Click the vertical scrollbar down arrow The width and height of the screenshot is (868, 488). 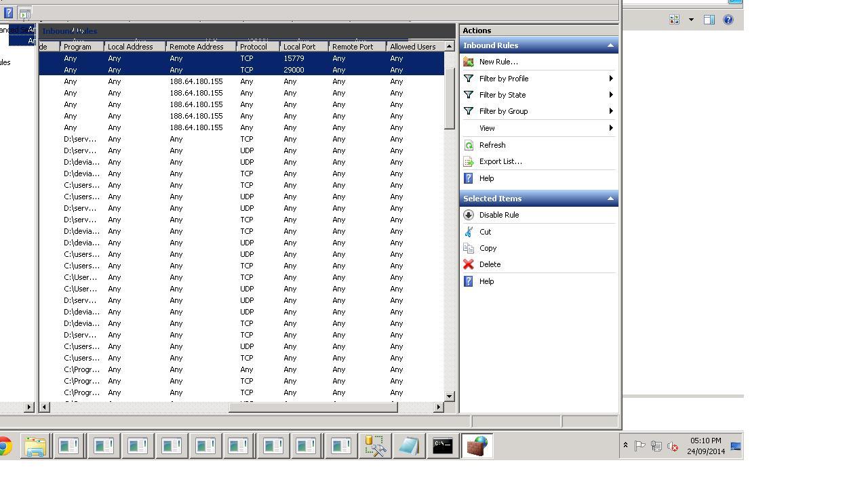[x=450, y=396]
